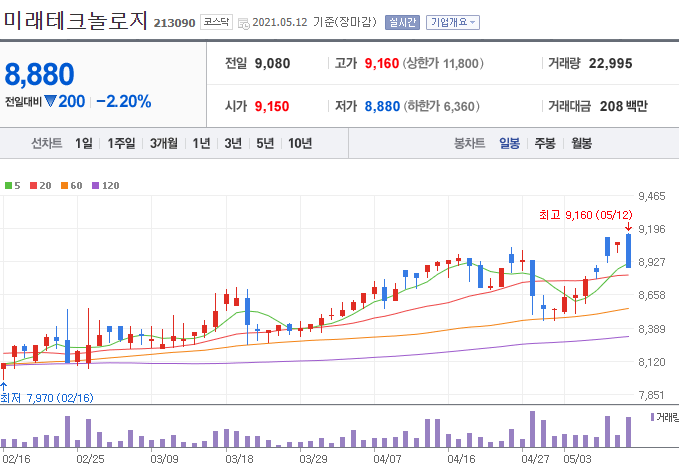Click the red 20-day moving average swatch
This screenshot has width=679, height=472.
click(x=33, y=186)
